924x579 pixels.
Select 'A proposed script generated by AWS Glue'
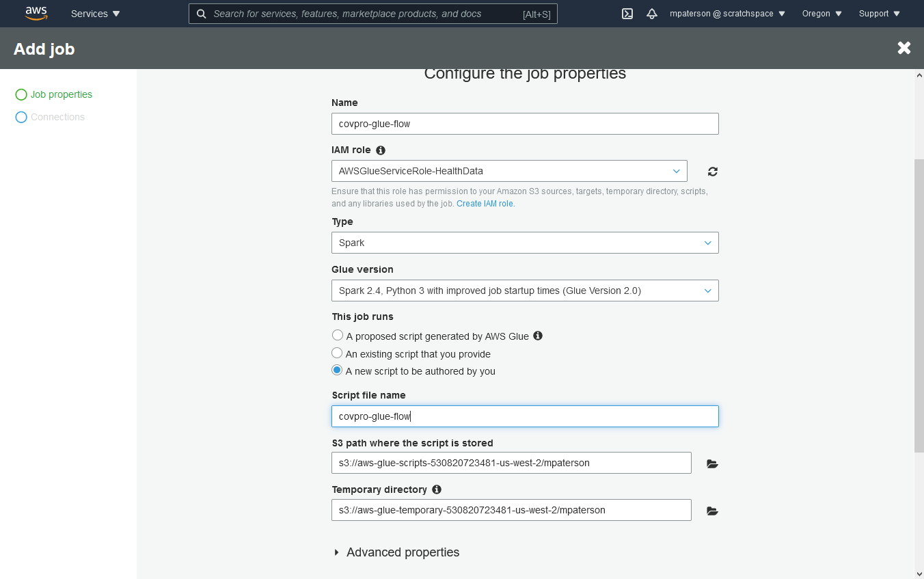pos(337,335)
